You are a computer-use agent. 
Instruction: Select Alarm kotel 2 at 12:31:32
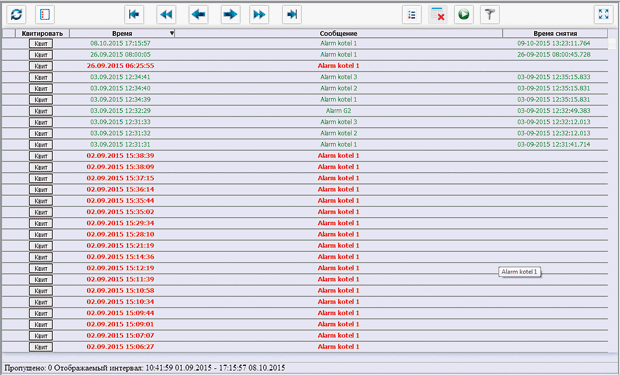pos(338,133)
